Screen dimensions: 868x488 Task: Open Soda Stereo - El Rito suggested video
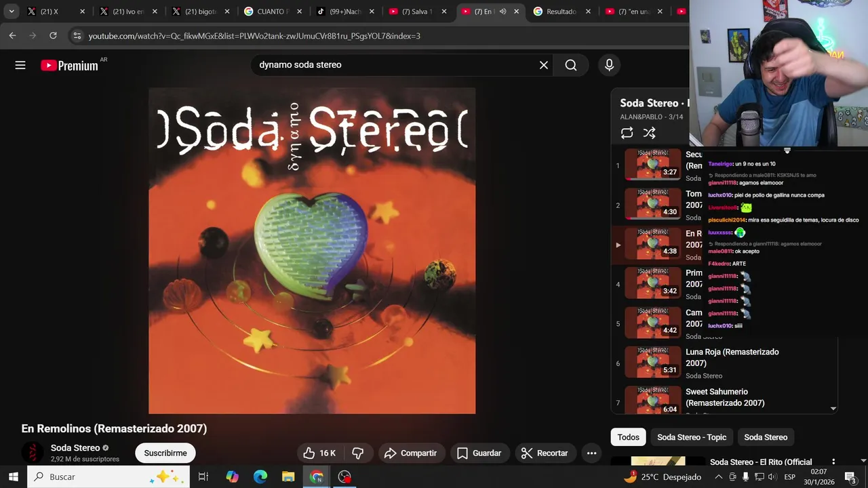coord(761,462)
